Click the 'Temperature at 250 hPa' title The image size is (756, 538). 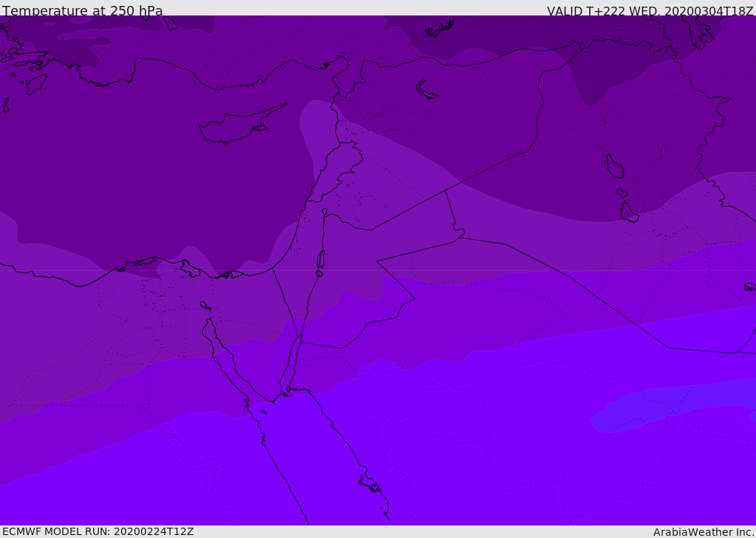83,10
